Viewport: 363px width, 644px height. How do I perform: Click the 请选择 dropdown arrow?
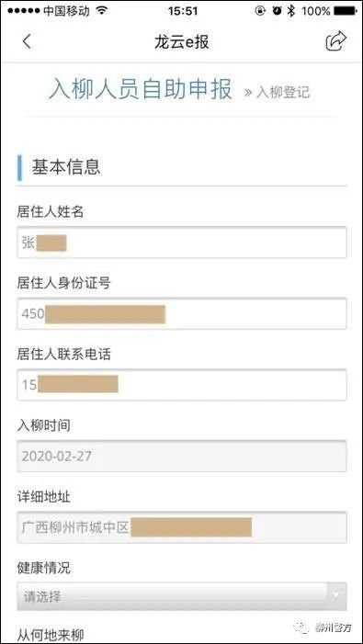click(336, 595)
